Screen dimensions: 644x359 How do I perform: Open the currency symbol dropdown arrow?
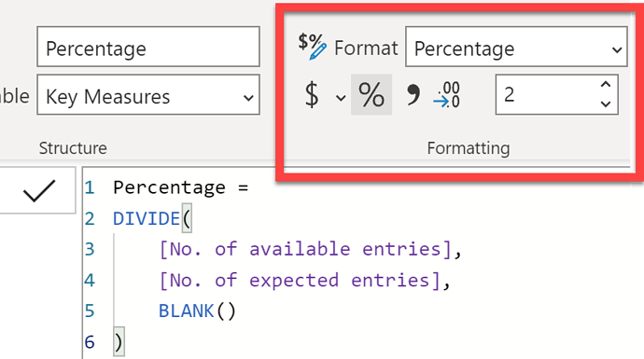341,98
